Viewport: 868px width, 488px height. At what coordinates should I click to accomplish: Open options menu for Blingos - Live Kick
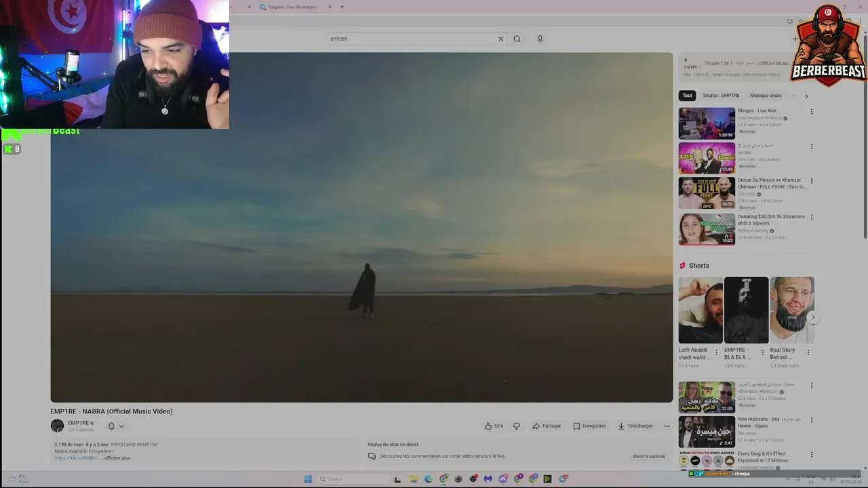coord(811,112)
